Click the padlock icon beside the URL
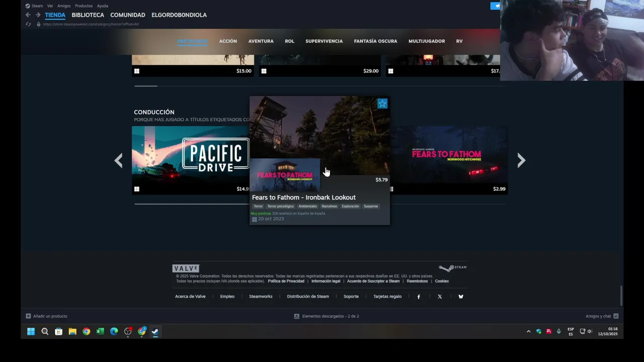 point(39,24)
